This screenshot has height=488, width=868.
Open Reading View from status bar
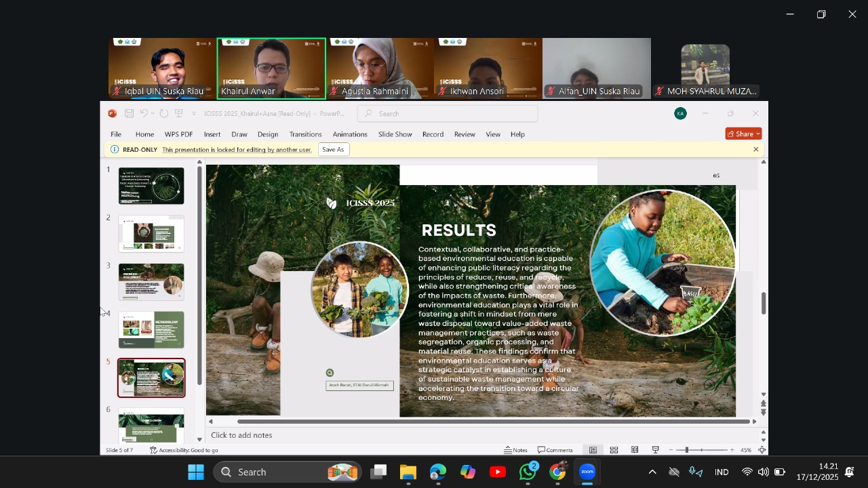(635, 450)
